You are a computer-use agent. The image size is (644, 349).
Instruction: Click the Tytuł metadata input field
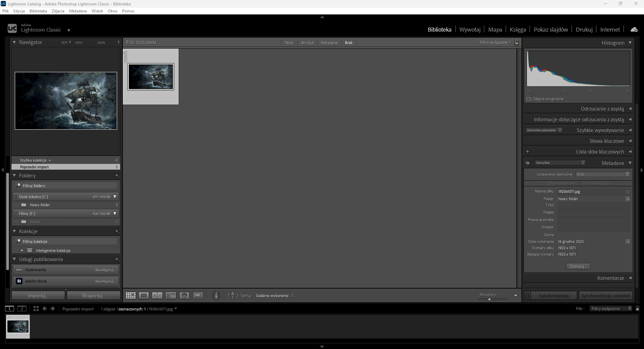click(x=594, y=205)
